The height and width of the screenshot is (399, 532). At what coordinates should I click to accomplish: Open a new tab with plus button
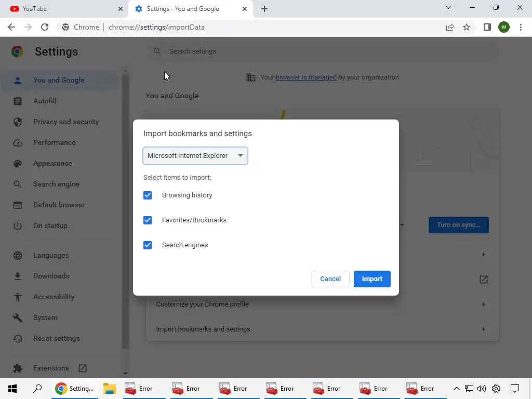[x=264, y=9]
